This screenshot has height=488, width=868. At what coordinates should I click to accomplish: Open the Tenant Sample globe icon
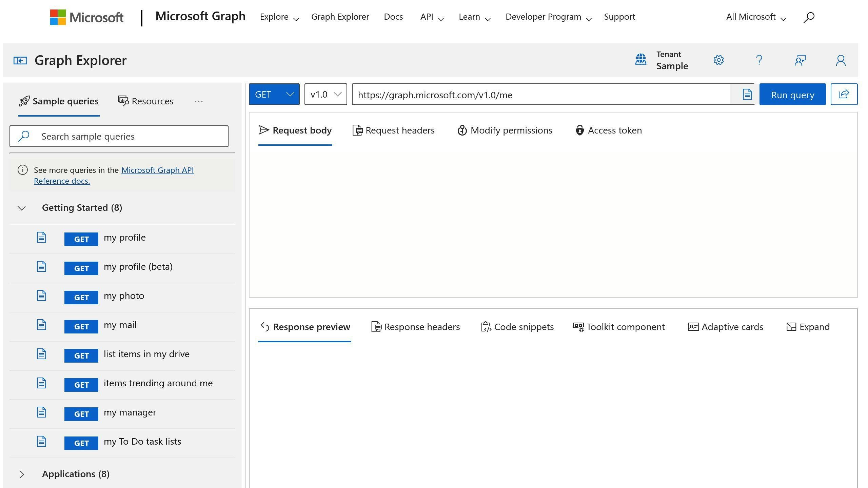pos(640,60)
